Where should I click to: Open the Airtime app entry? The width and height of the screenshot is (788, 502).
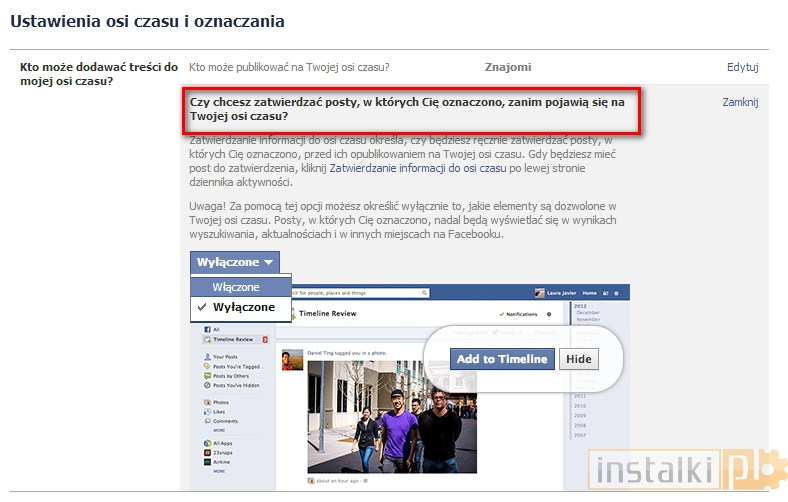tap(217, 462)
